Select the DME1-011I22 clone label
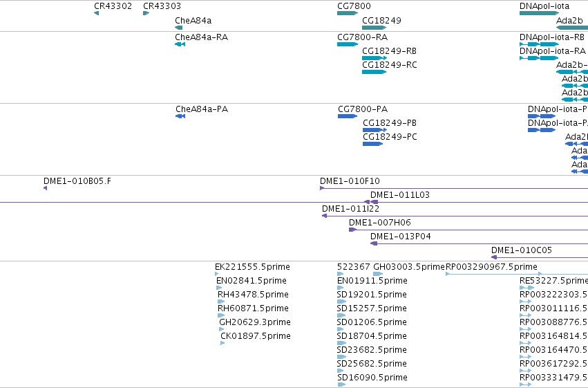The height and width of the screenshot is (388, 588). (x=350, y=209)
